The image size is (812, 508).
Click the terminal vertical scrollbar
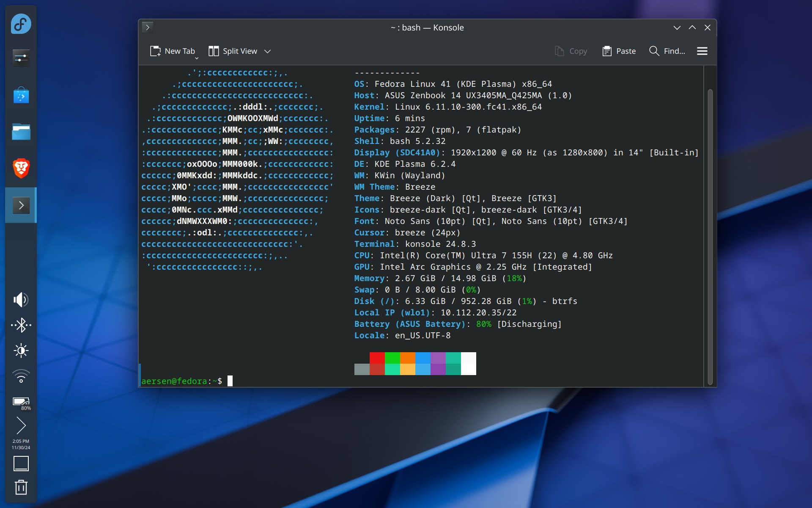point(710,237)
